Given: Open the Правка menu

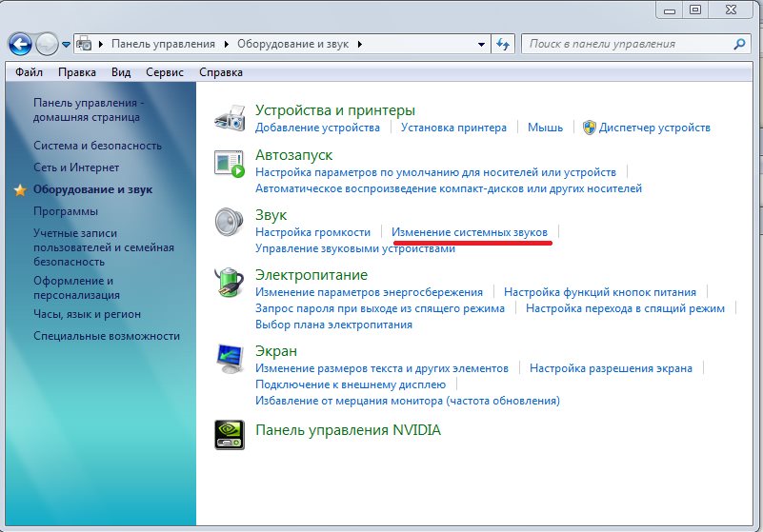Looking at the screenshot, I should click(x=77, y=72).
